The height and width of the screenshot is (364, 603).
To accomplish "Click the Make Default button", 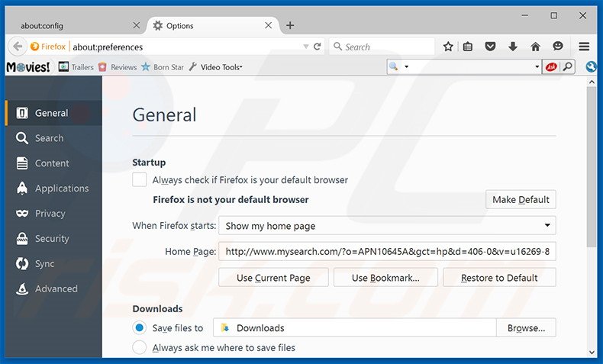I will (x=521, y=199).
